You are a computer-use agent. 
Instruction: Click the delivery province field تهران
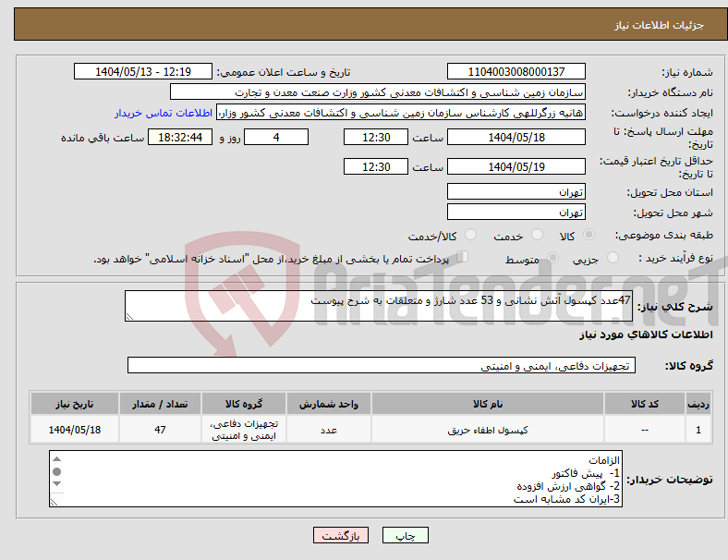(516, 191)
